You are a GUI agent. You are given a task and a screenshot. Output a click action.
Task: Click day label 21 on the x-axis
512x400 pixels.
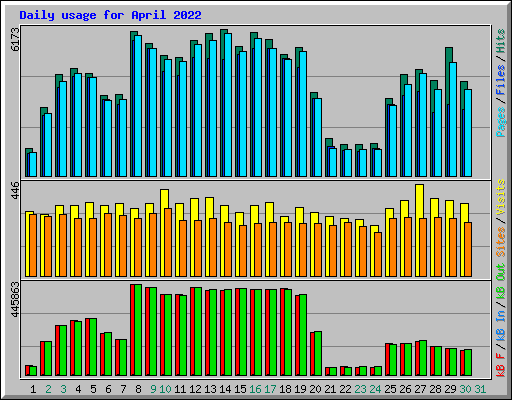330,389
